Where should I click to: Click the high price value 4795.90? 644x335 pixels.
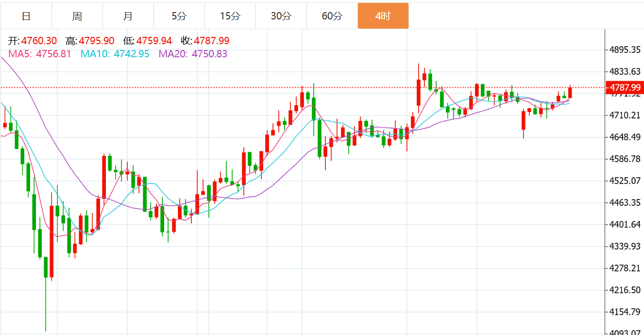point(97,41)
